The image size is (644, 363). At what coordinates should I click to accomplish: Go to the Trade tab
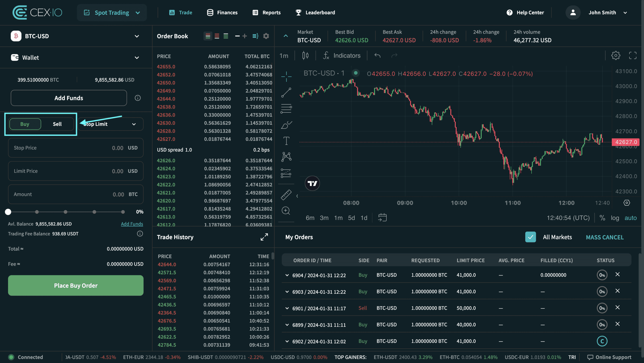coord(181,13)
